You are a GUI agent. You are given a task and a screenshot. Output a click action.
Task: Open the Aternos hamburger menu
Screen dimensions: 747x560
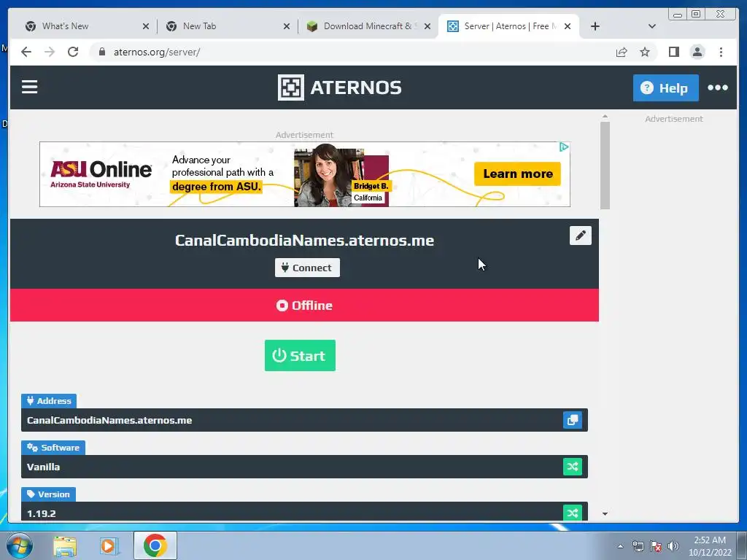point(29,87)
